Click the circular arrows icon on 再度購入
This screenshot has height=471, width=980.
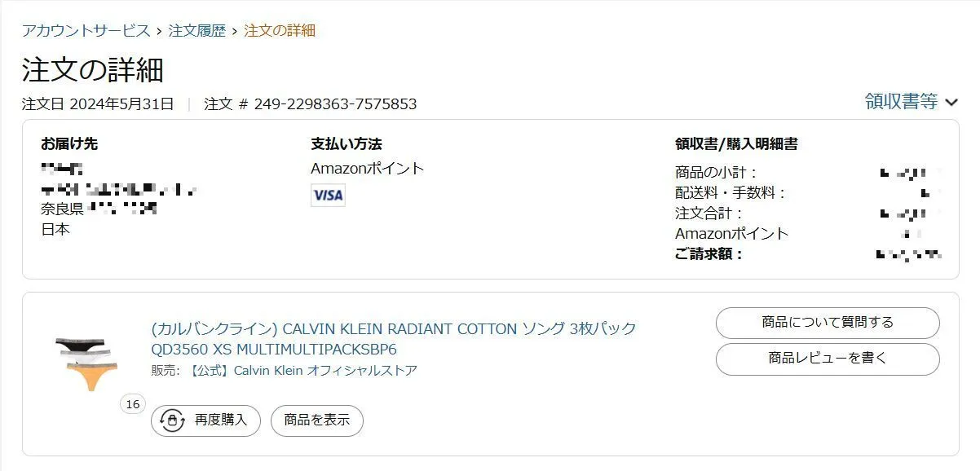tap(172, 420)
